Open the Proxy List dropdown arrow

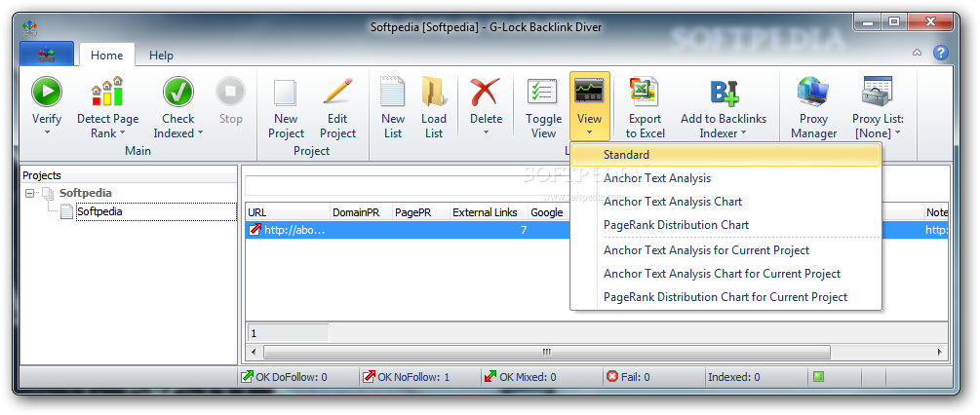[897, 132]
